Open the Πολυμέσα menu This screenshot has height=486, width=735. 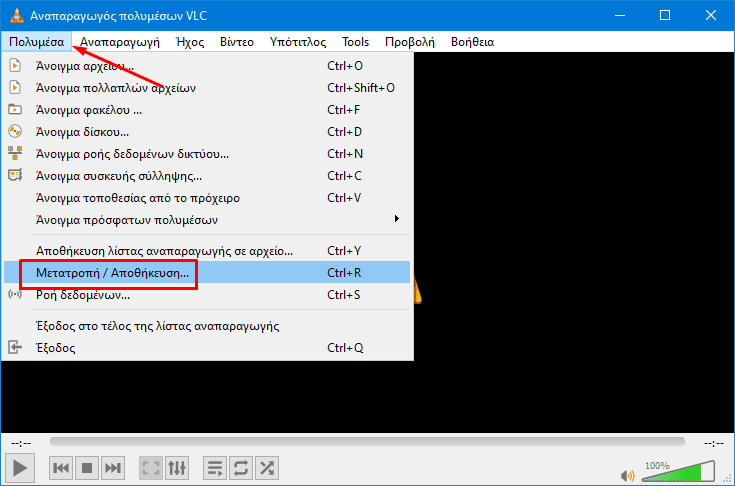tap(37, 42)
